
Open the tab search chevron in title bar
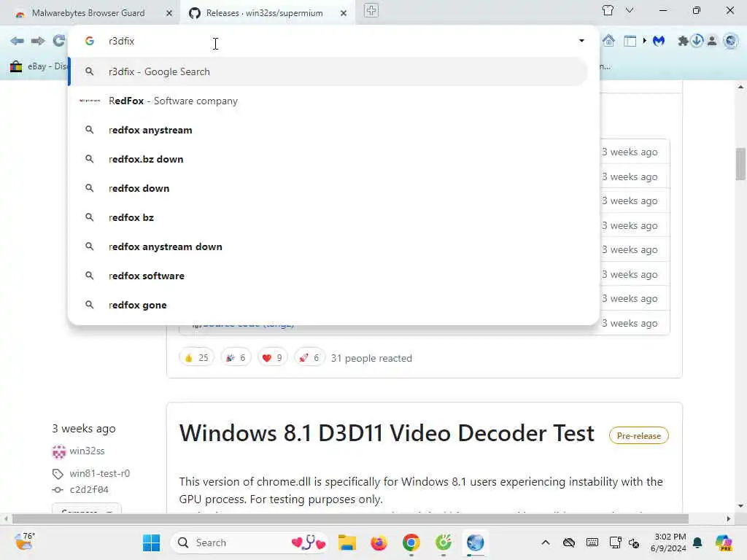pos(630,10)
